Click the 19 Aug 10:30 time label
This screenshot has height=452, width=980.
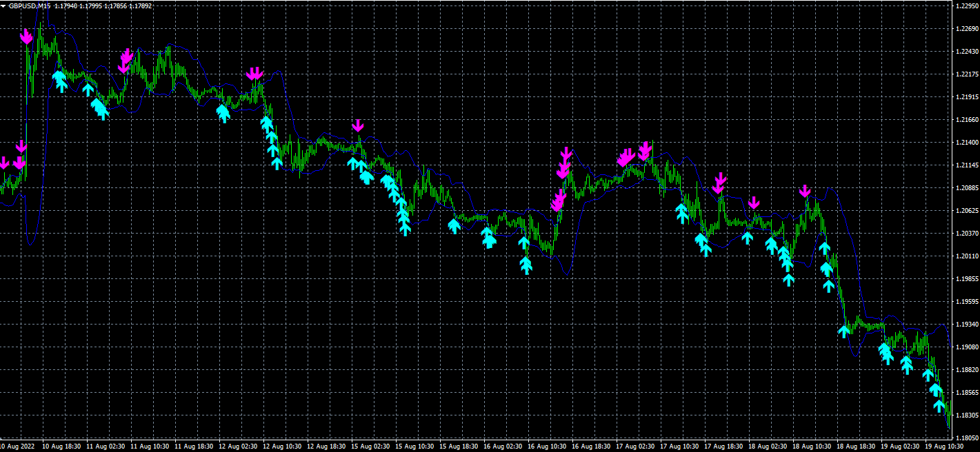(944, 446)
